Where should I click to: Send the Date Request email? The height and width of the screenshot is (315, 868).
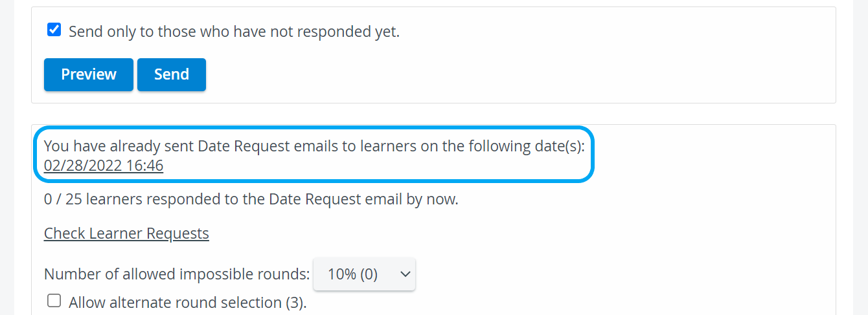[172, 74]
